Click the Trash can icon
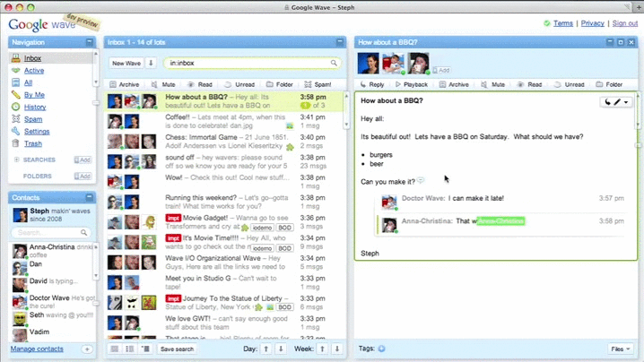The height and width of the screenshot is (362, 644). pyautogui.click(x=15, y=143)
